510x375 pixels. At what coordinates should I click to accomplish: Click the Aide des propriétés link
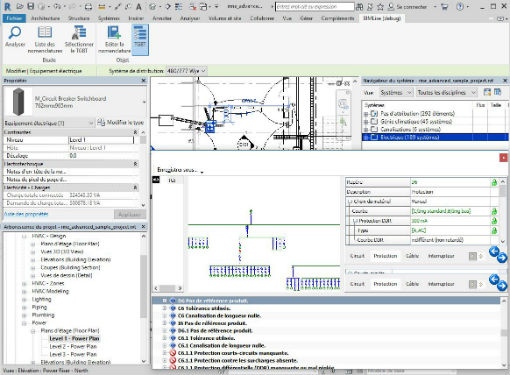26,214
